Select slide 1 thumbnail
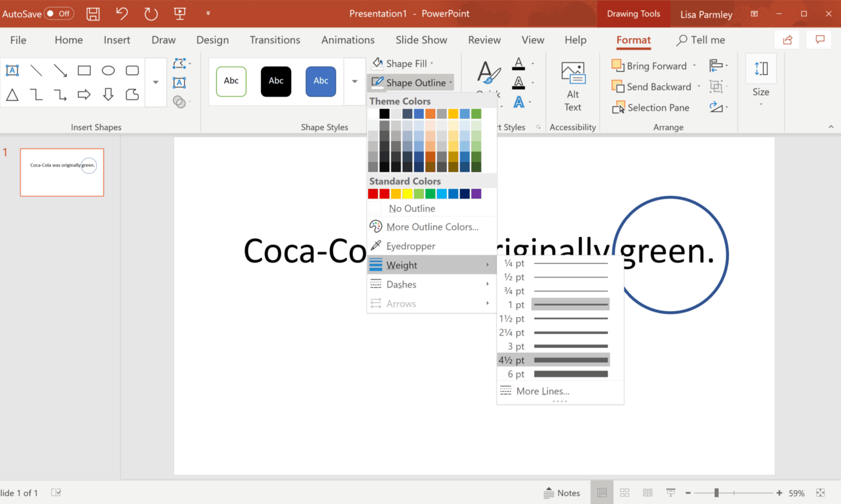This screenshot has height=504, width=841. 62,172
